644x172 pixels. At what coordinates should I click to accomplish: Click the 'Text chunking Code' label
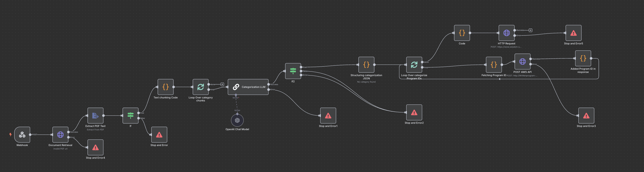click(165, 97)
